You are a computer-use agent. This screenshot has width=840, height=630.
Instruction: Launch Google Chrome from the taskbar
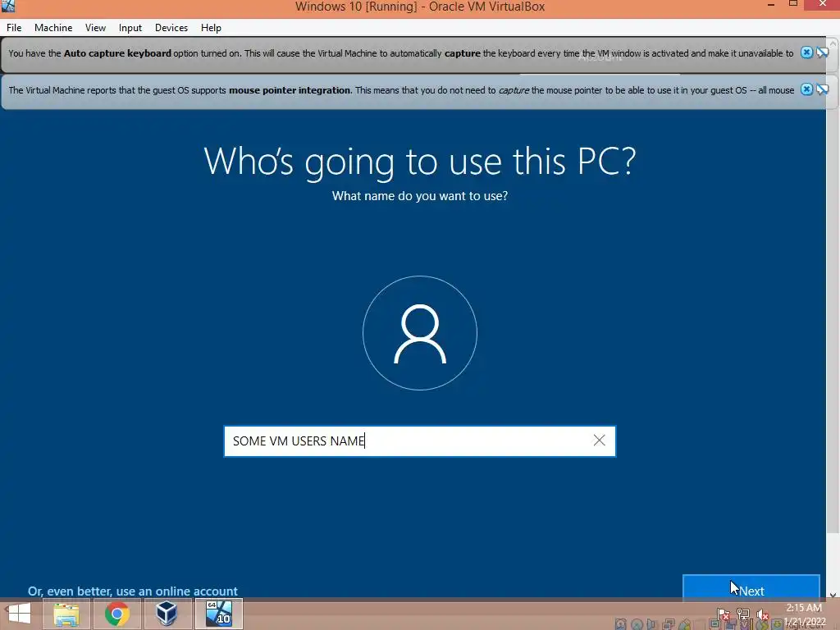point(116,614)
